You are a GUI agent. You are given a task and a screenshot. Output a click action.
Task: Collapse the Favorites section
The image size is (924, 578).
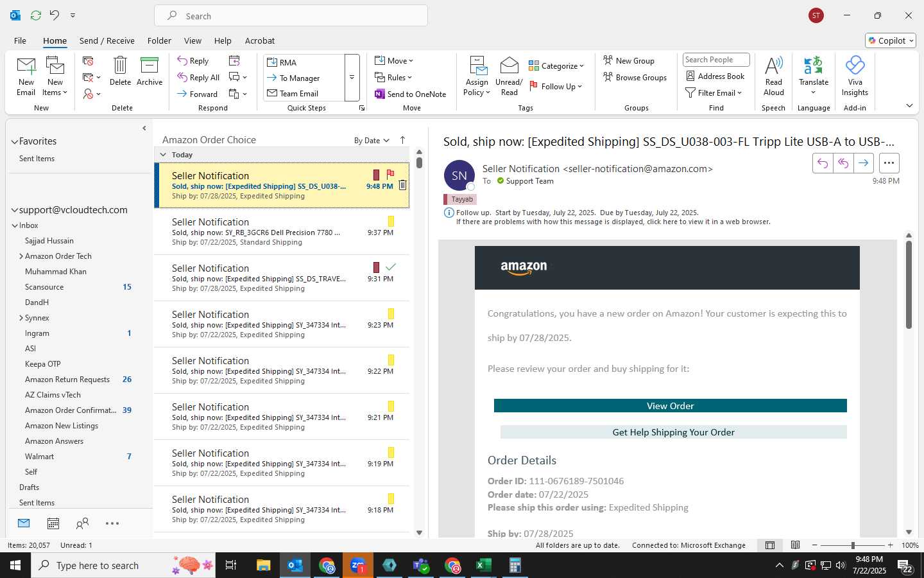click(14, 141)
